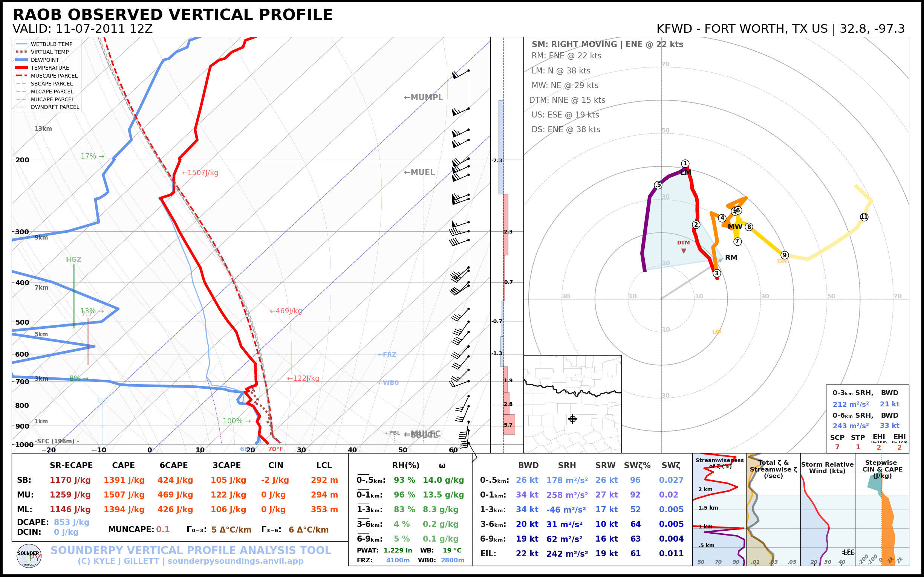
Task: Click the SounderPy logo icon
Action: pos(29,556)
